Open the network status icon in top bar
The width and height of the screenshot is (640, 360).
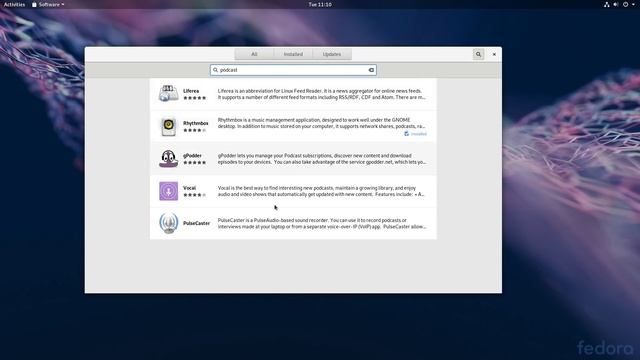pyautogui.click(x=607, y=4)
